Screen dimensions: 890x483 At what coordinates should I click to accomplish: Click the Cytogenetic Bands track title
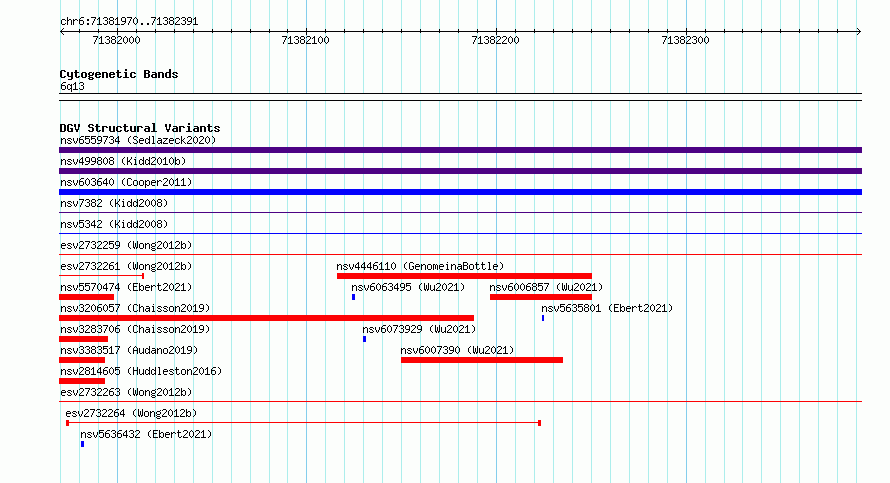119,74
